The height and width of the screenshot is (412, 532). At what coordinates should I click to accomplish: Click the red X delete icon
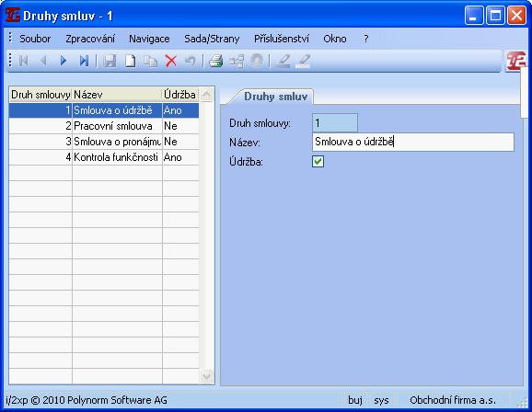click(171, 61)
